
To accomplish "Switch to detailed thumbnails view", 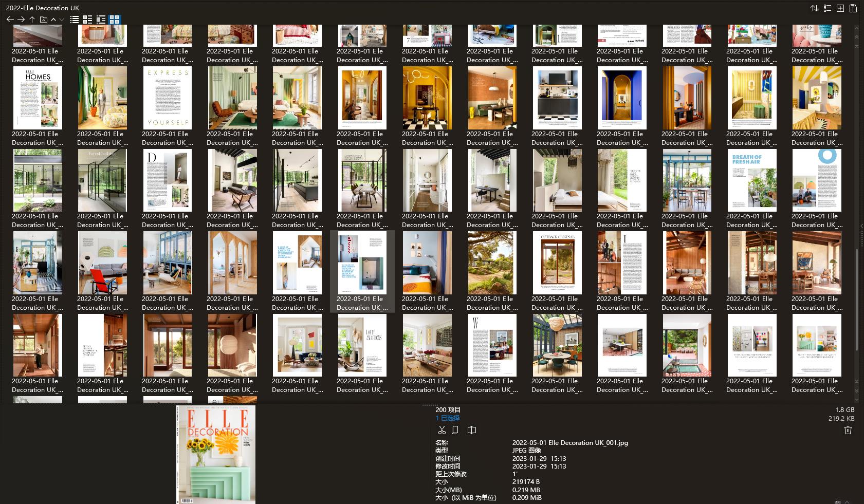I will [87, 20].
